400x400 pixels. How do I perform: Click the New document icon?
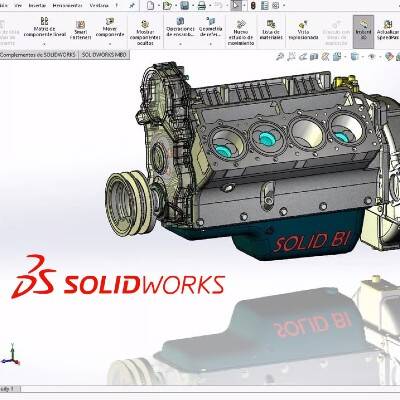(150, 5)
